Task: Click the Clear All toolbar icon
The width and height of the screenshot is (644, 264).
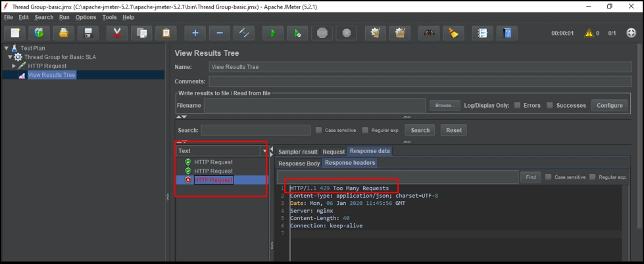Action: [x=400, y=33]
